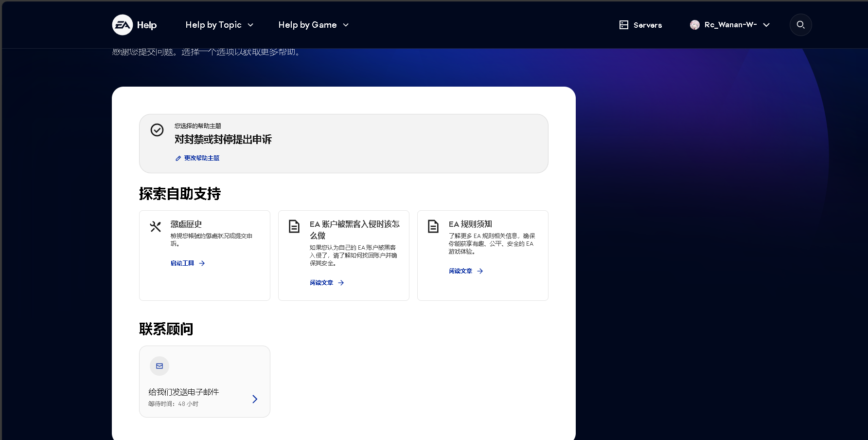Image resolution: width=868 pixels, height=440 pixels.
Task: Click the EA 规则须知 title
Action: [470, 224]
